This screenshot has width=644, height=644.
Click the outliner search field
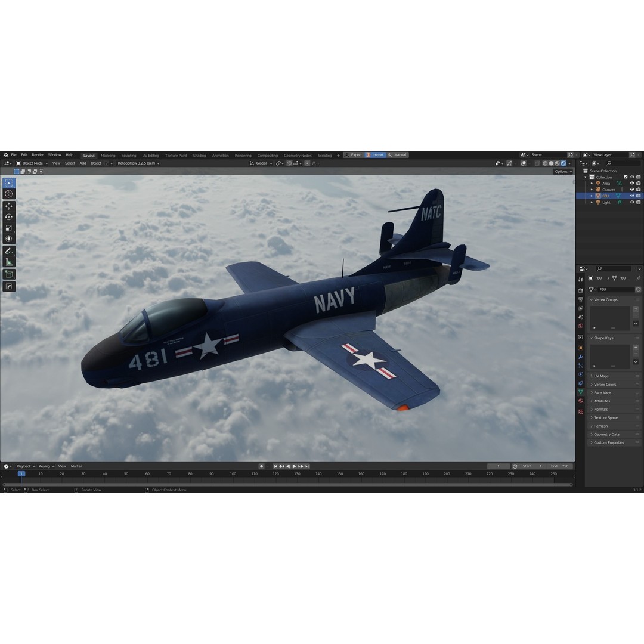click(622, 163)
